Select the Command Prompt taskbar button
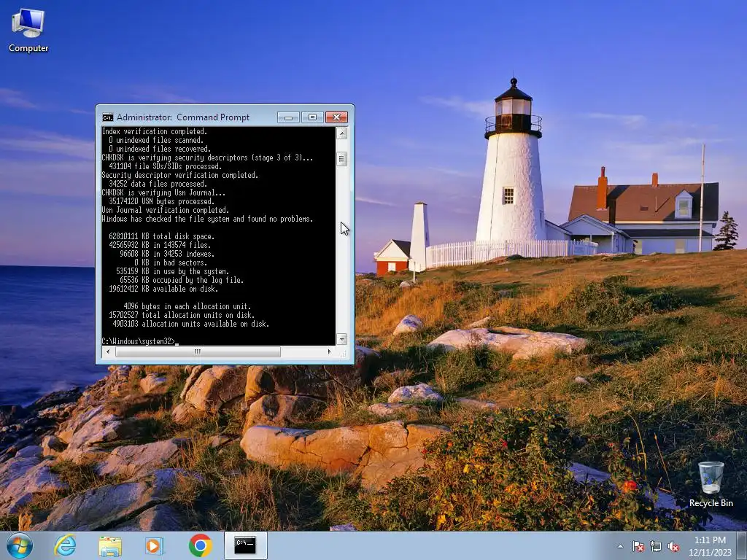The width and height of the screenshot is (747, 560). pyautogui.click(x=245, y=545)
